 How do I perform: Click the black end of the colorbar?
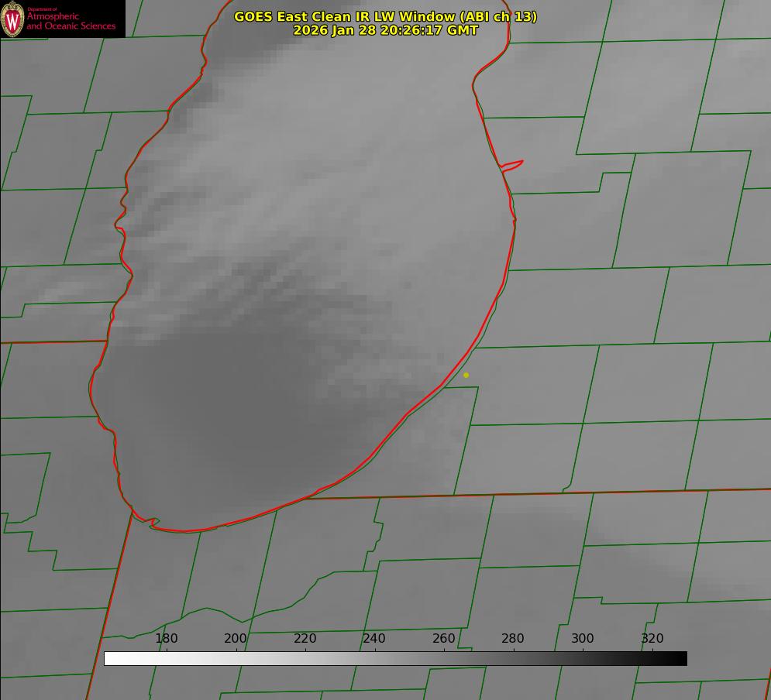[681, 658]
